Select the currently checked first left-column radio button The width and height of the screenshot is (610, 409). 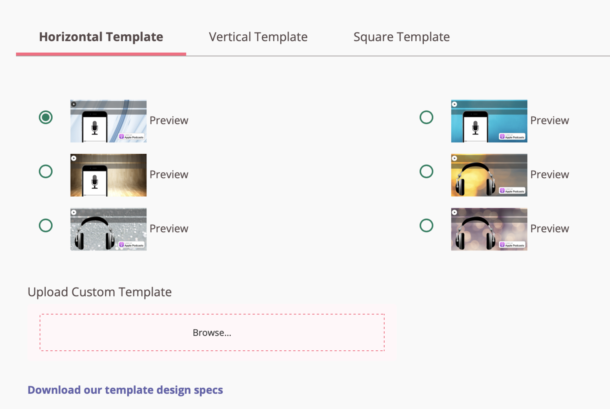[45, 118]
